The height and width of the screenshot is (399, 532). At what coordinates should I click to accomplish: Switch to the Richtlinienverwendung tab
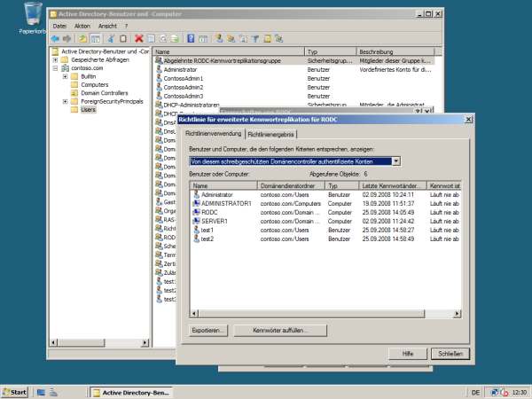[x=214, y=134]
